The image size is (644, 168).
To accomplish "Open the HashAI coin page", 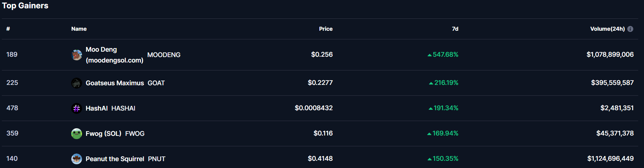I will pos(96,108).
